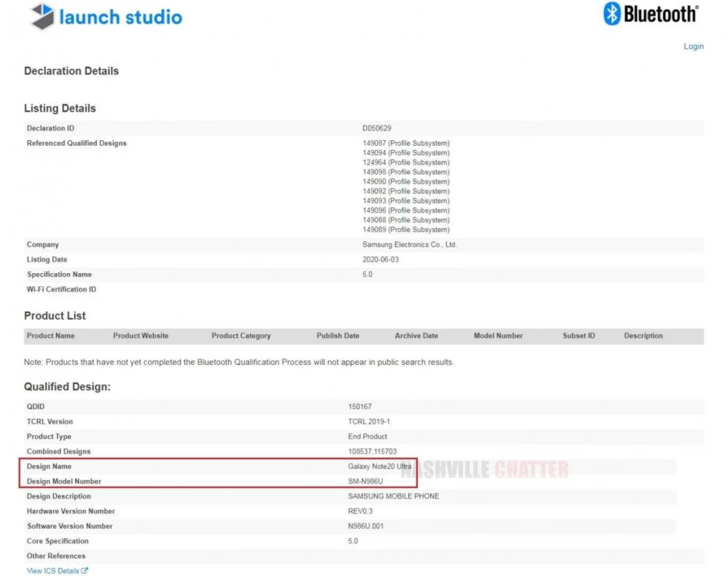Screen dimensions: 728x576
Task: Sort by the Model Number column
Action: pyautogui.click(x=498, y=335)
